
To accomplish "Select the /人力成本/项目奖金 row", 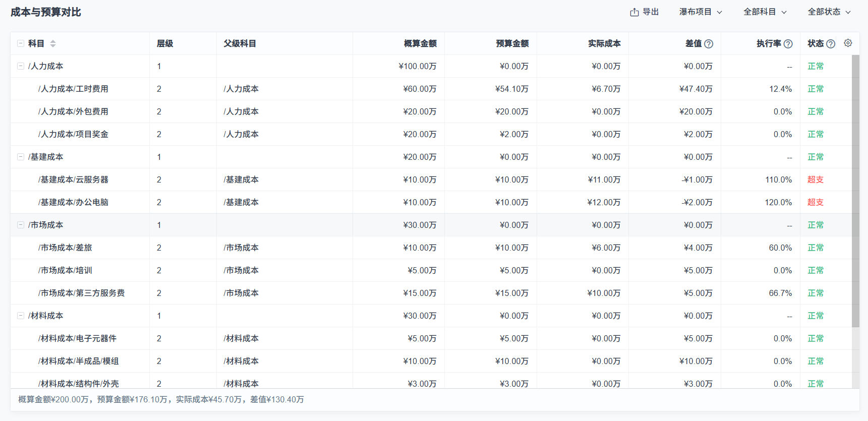I will [431, 134].
